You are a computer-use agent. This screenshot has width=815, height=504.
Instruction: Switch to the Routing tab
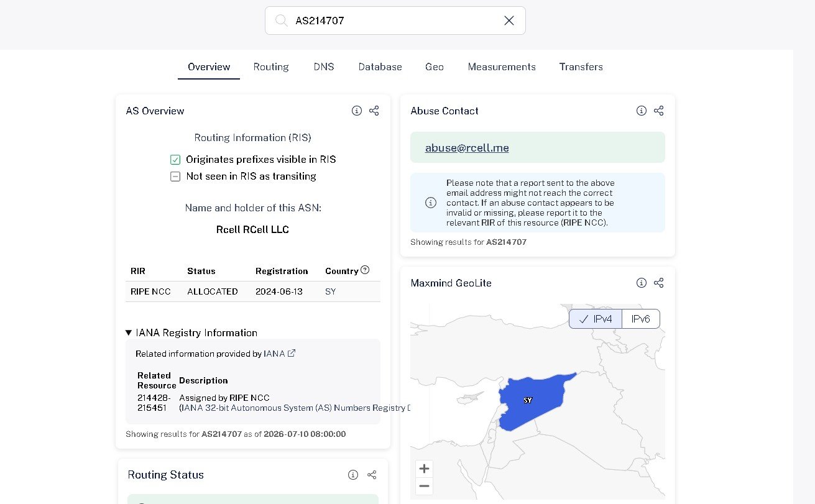(x=271, y=67)
